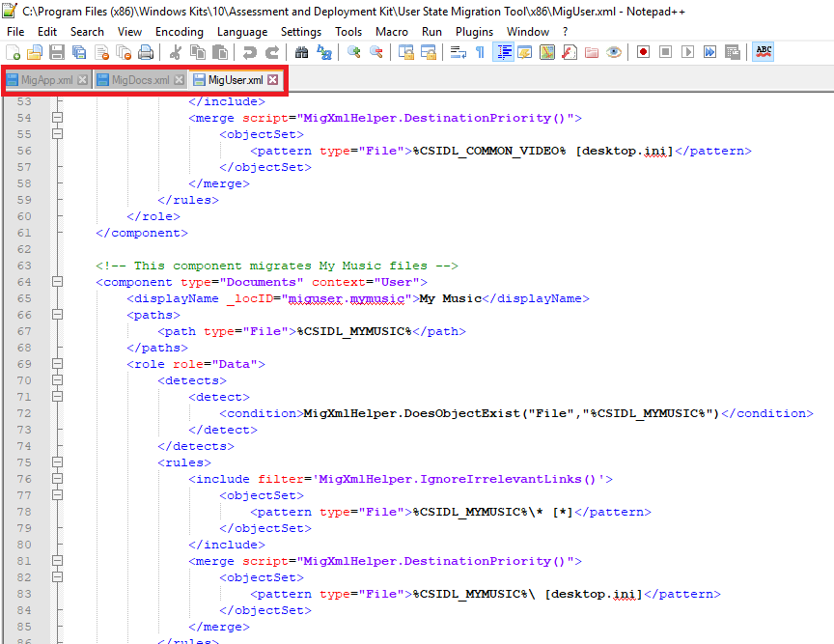Open the User Defined Language dialog icon
The width and height of the screenshot is (834, 644).
click(525, 52)
